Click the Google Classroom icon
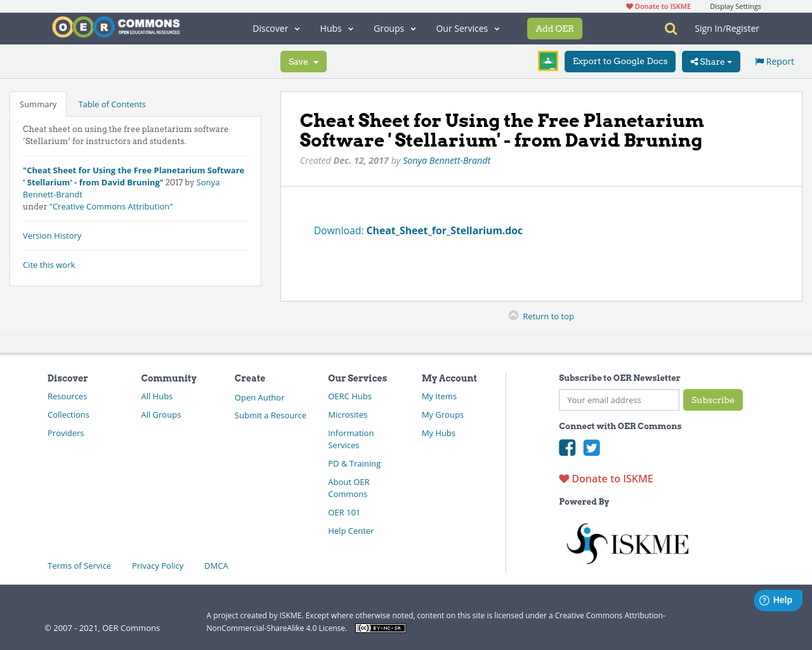Screen dimensions: 812x650 click(x=547, y=61)
